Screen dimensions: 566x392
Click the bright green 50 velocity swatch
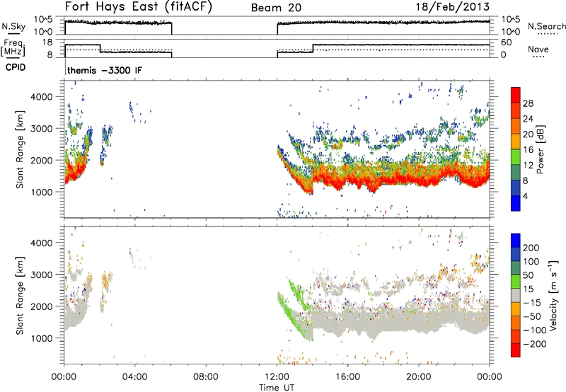pyautogui.click(x=516, y=282)
